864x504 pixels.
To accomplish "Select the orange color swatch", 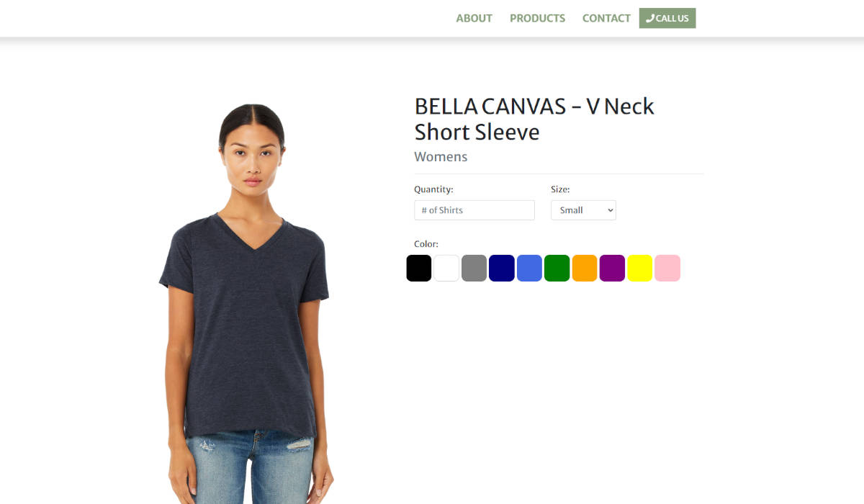I will (x=585, y=268).
